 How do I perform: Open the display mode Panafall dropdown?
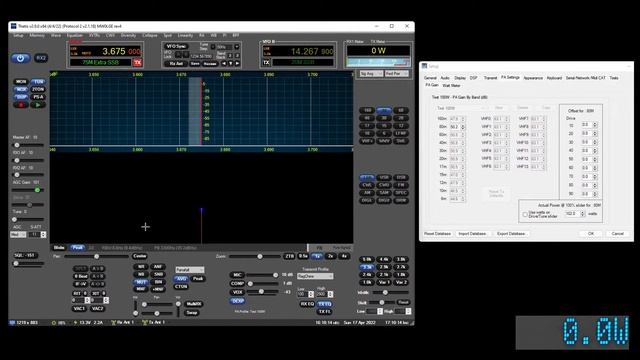pos(190,270)
